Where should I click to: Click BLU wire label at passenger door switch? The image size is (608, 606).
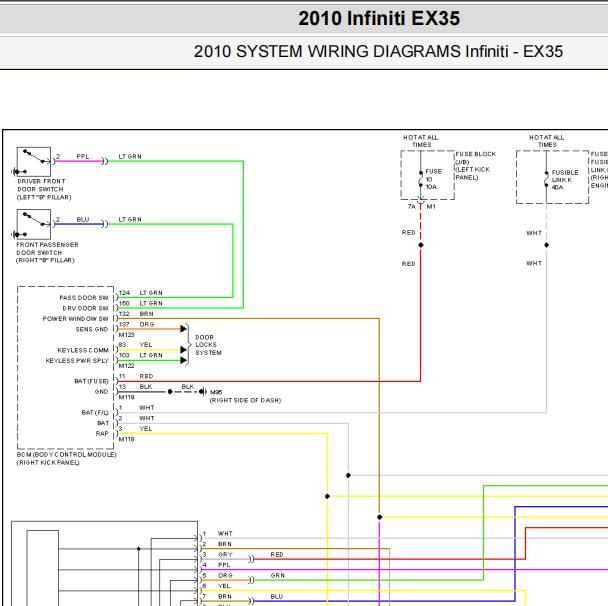point(83,219)
